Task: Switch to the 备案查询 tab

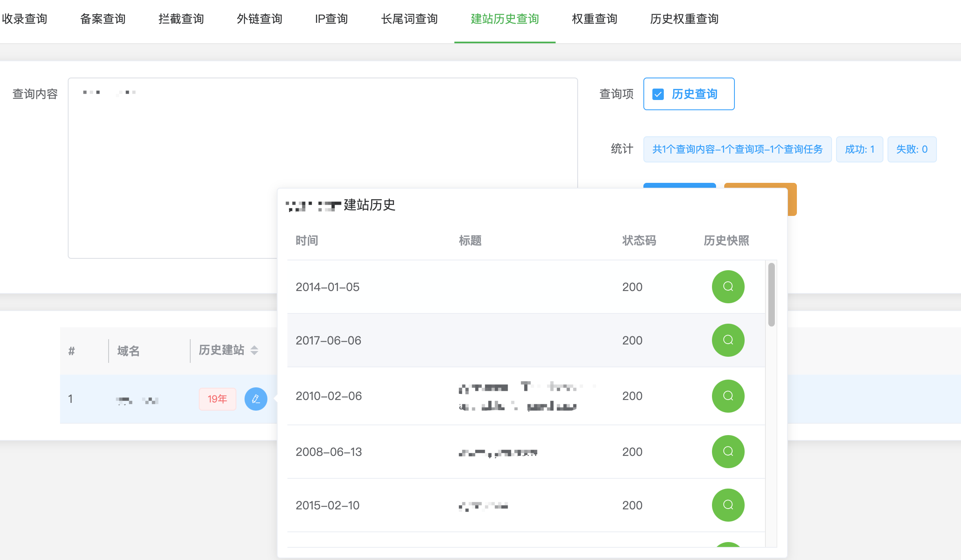Action: 103,19
